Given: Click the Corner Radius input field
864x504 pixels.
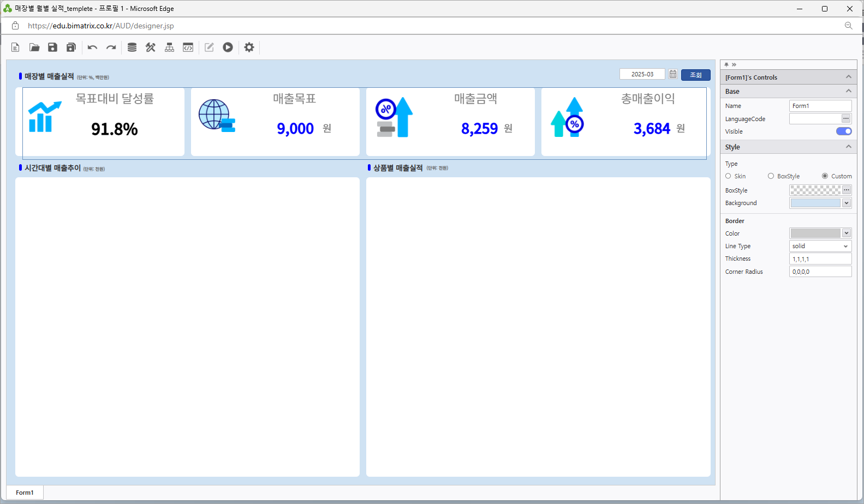Looking at the screenshot, I should (820, 272).
